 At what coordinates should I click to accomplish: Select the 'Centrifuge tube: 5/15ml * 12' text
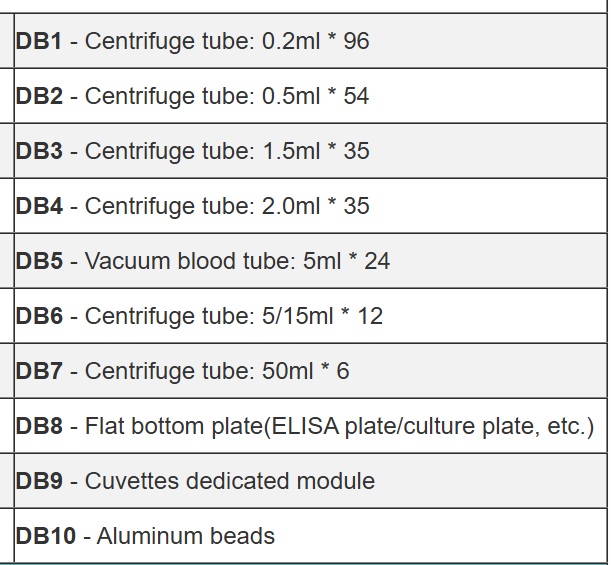234,316
